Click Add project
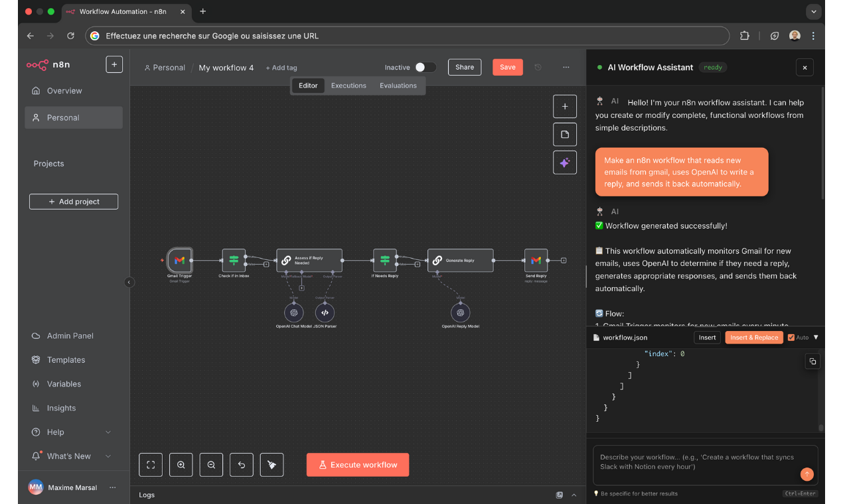This screenshot has width=843, height=504. pos(74,202)
